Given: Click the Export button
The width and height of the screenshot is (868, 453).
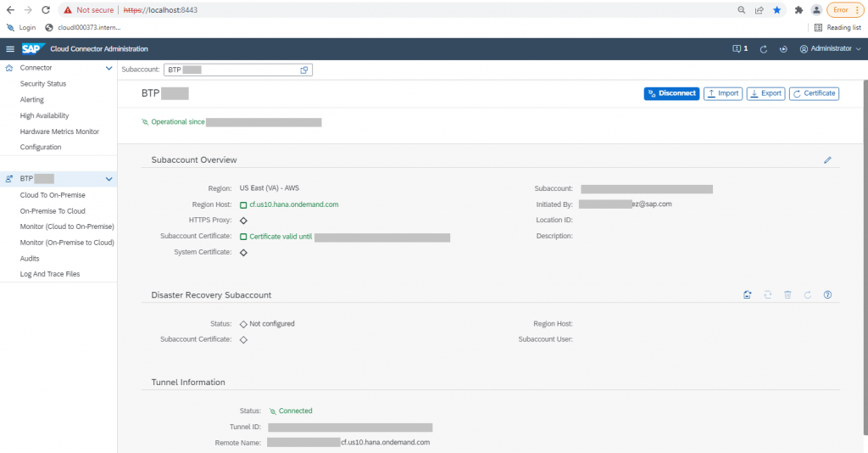Looking at the screenshot, I should click(765, 93).
